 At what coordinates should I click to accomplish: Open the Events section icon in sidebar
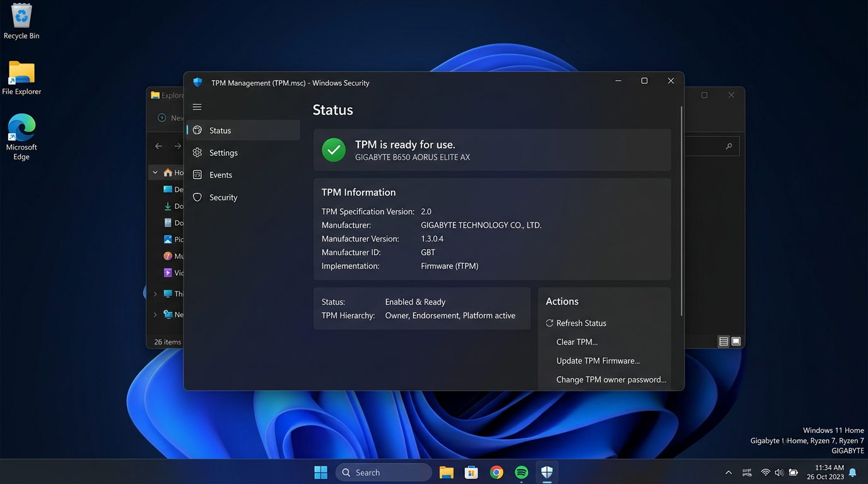(197, 175)
